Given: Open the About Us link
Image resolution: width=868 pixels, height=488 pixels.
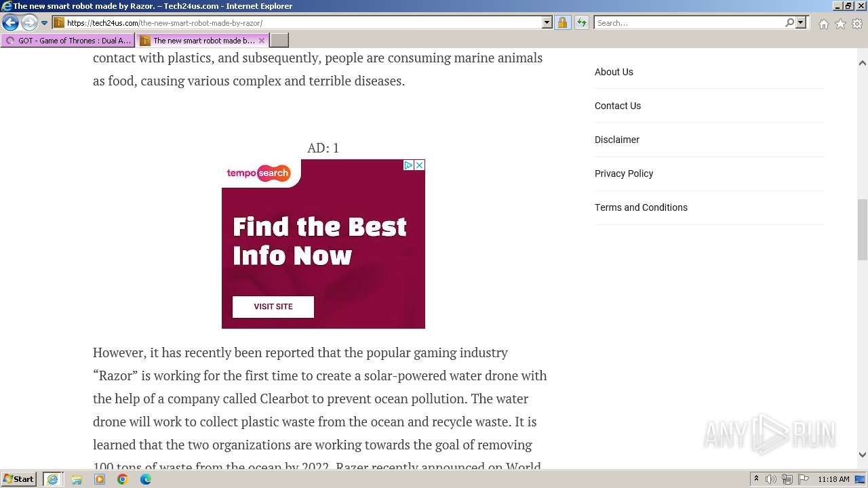Looking at the screenshot, I should (x=614, y=72).
